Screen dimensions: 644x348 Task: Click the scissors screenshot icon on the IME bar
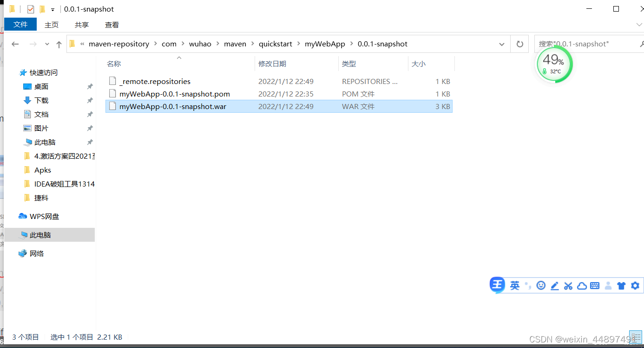point(568,286)
